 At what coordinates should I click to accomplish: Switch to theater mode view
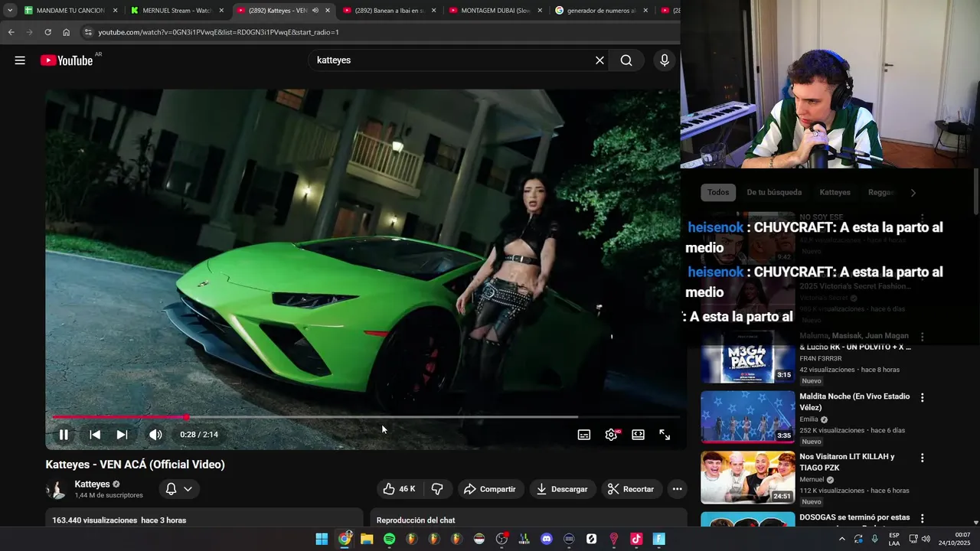[x=638, y=435]
